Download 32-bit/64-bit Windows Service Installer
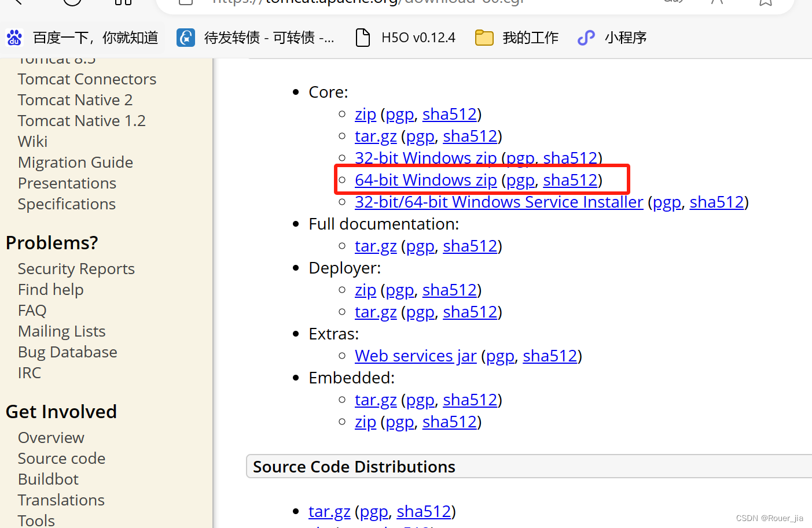This screenshot has height=528, width=812. pyautogui.click(x=499, y=202)
